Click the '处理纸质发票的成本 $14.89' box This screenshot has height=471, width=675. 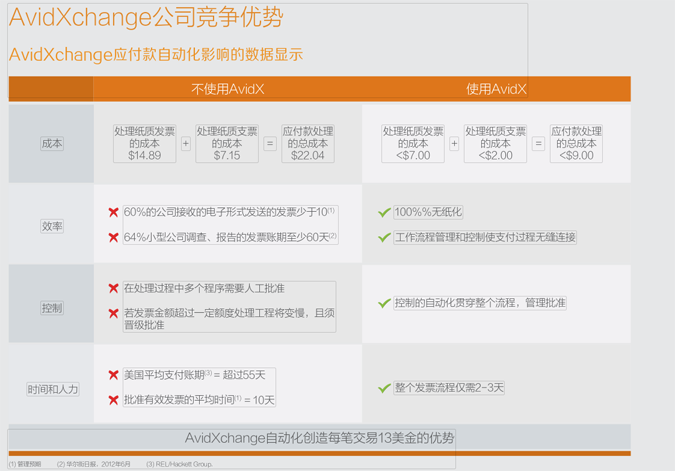pyautogui.click(x=145, y=143)
